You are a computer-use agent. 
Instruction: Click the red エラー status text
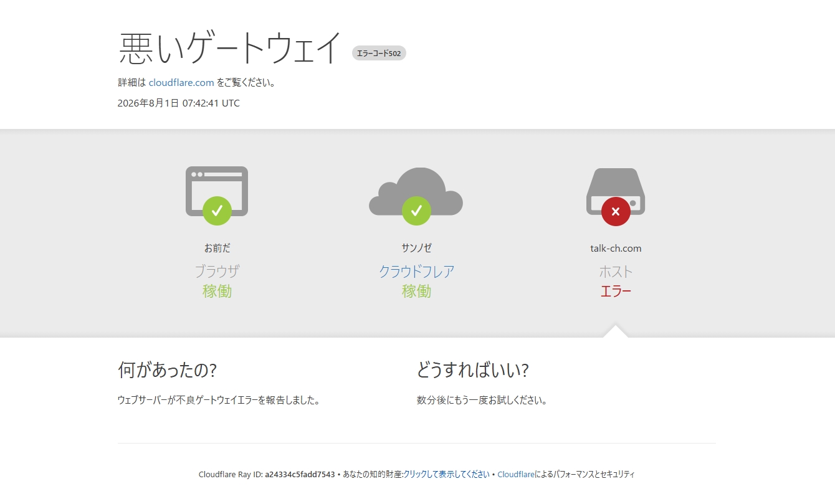(x=616, y=291)
